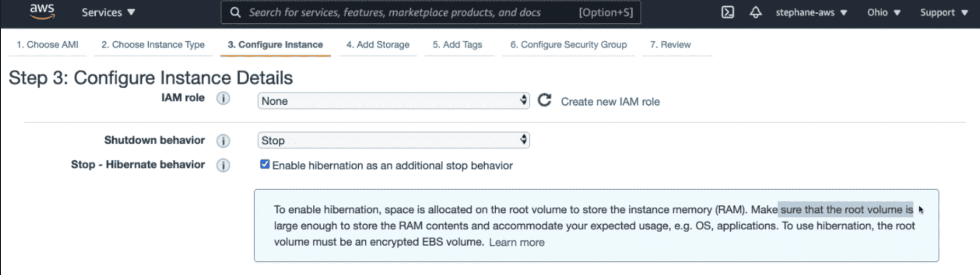Screen dimensions: 980x275
Task: Click the search magnifier icon
Action: point(235,12)
